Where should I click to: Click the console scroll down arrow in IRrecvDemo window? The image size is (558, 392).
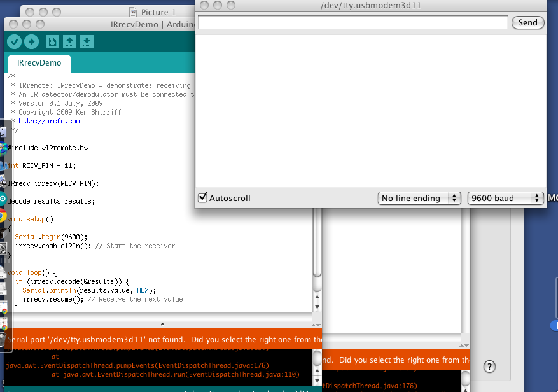click(317, 381)
